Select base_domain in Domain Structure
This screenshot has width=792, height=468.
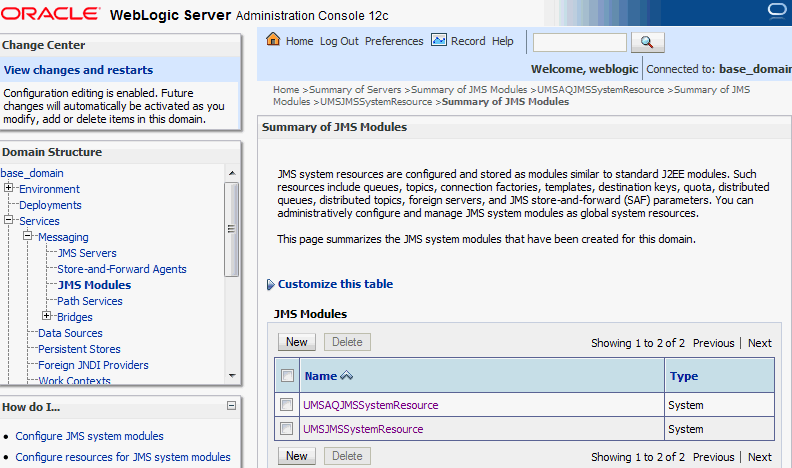[x=32, y=173]
